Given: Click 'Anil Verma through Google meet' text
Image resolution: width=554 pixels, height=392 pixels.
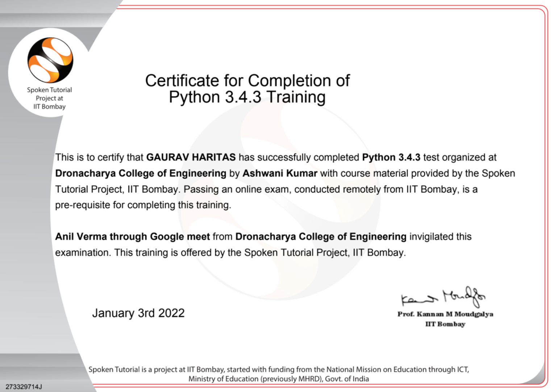Looking at the screenshot, I should coord(133,237).
